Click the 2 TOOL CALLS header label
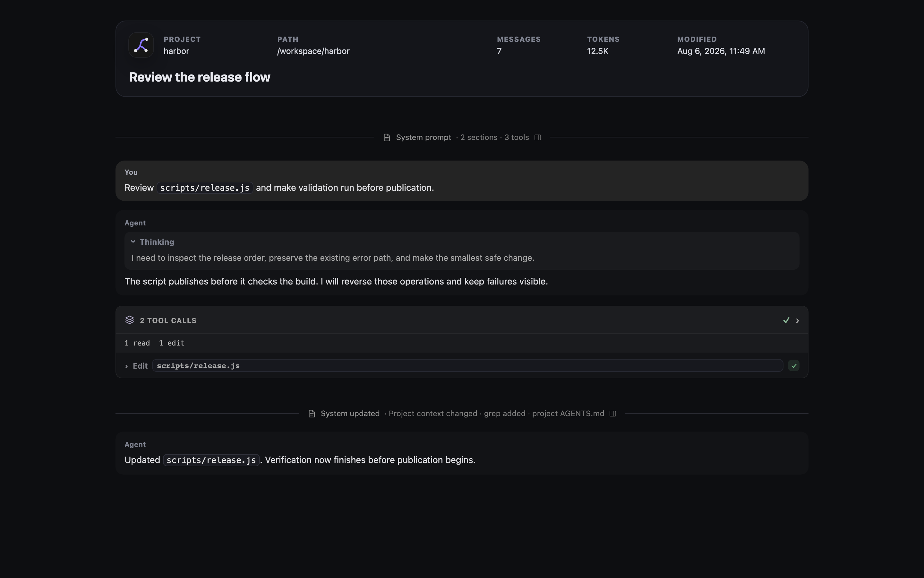The height and width of the screenshot is (578, 924). [x=168, y=320]
